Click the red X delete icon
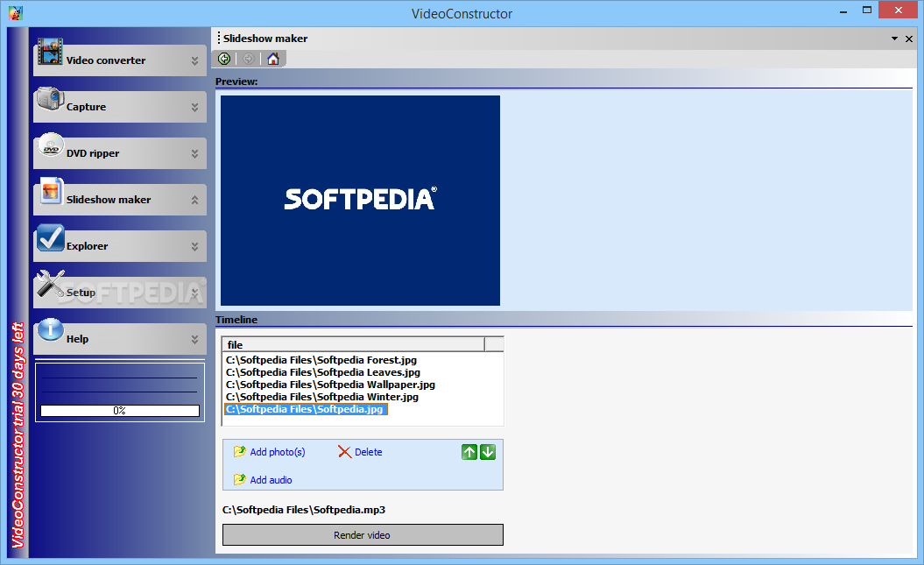The width and height of the screenshot is (924, 565). point(345,452)
